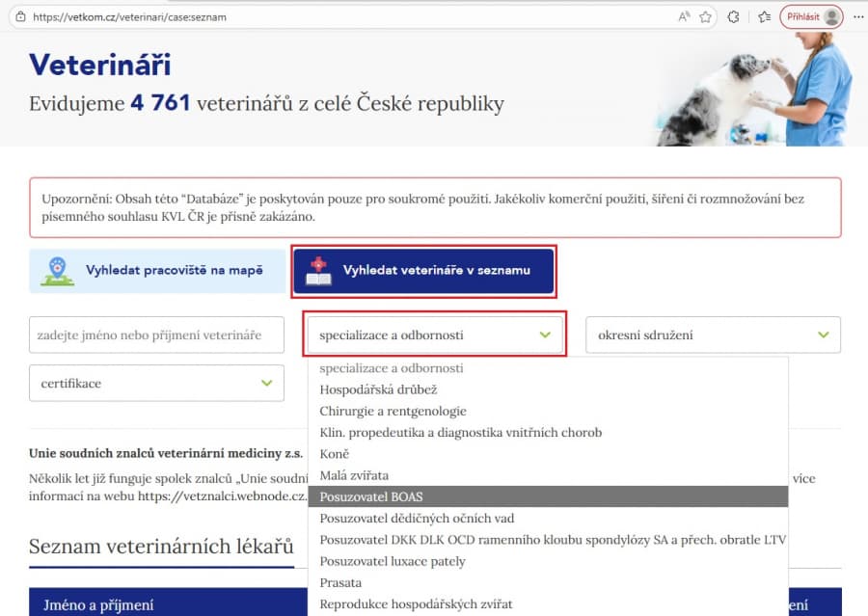
Task: Open the certifikace dropdown
Action: point(156,383)
